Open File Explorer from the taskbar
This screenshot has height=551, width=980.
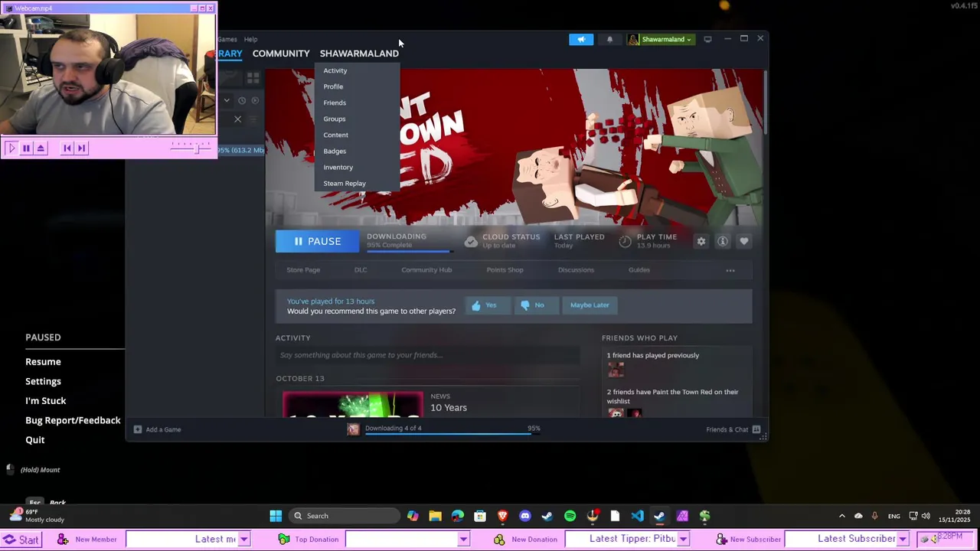click(x=435, y=516)
